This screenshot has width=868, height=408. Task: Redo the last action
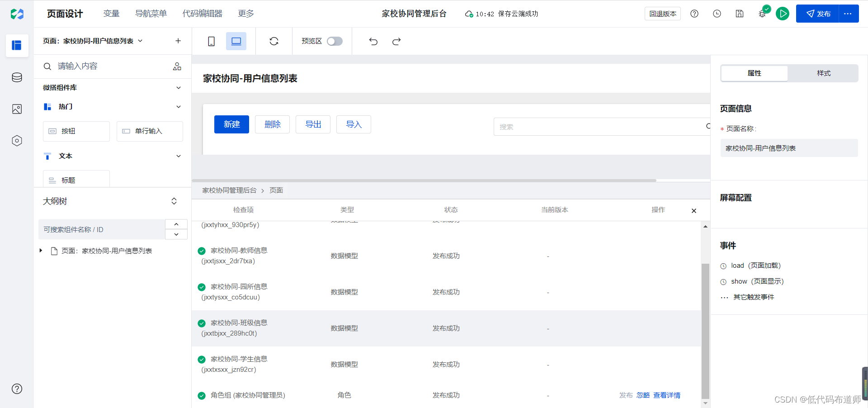396,42
